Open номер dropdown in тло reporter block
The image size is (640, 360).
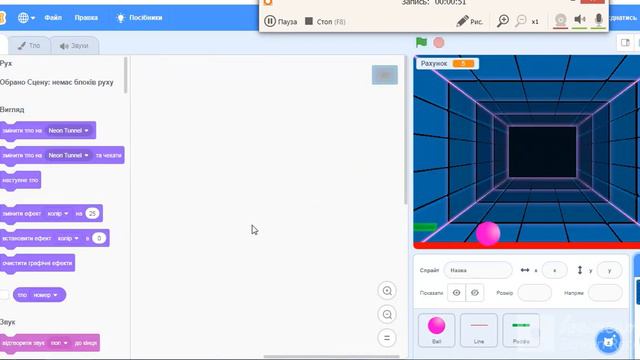(x=45, y=295)
